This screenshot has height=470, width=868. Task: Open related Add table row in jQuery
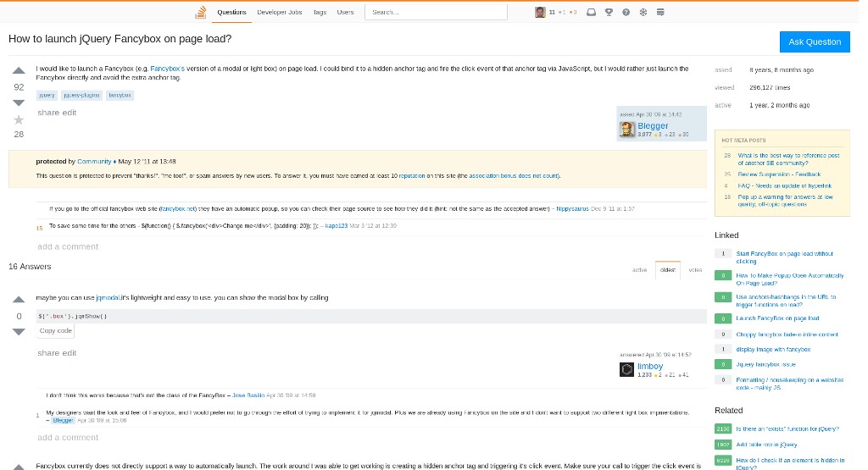pyautogui.click(x=766, y=445)
